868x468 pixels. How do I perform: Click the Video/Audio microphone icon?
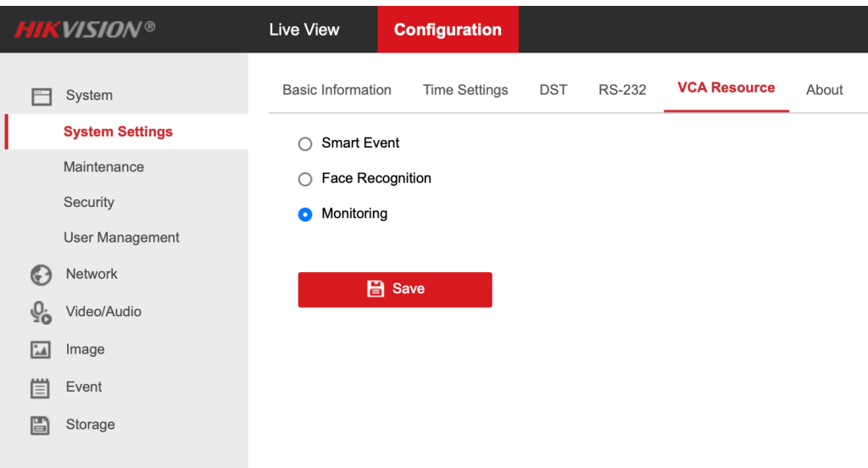coord(41,313)
